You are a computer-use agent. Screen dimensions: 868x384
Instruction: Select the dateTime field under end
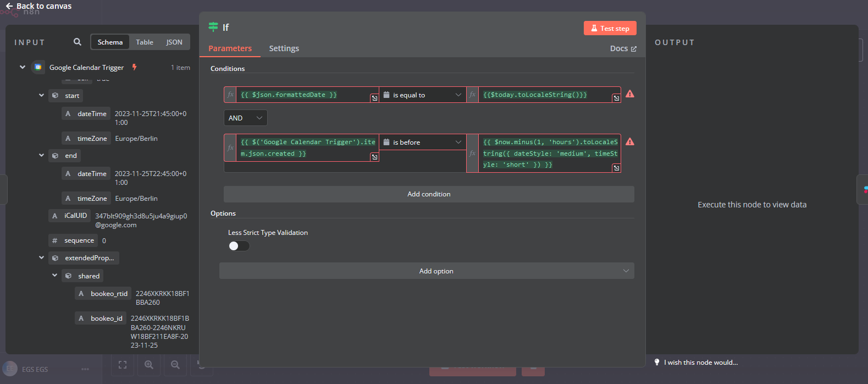86,174
